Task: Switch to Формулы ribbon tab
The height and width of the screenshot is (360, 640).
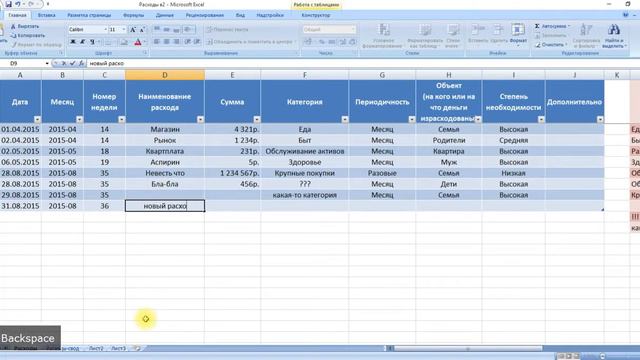Action: pyautogui.click(x=133, y=15)
